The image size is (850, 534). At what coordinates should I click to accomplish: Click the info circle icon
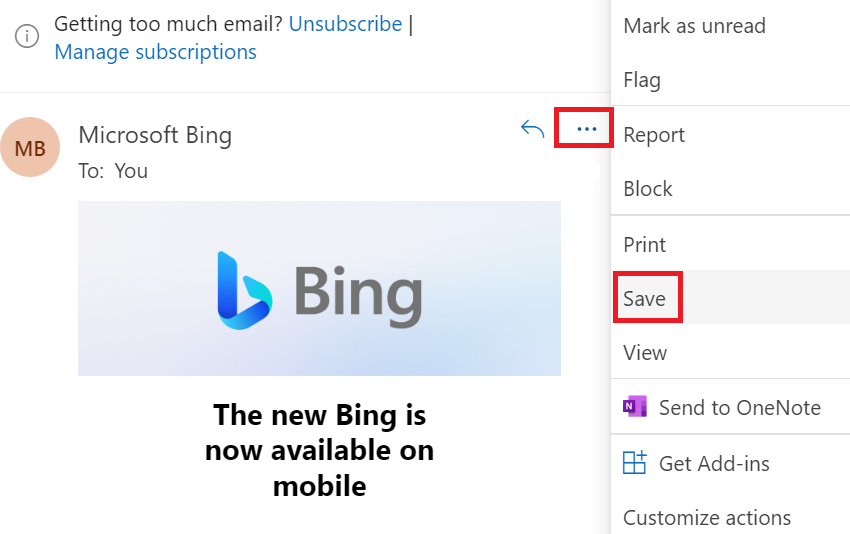27,36
